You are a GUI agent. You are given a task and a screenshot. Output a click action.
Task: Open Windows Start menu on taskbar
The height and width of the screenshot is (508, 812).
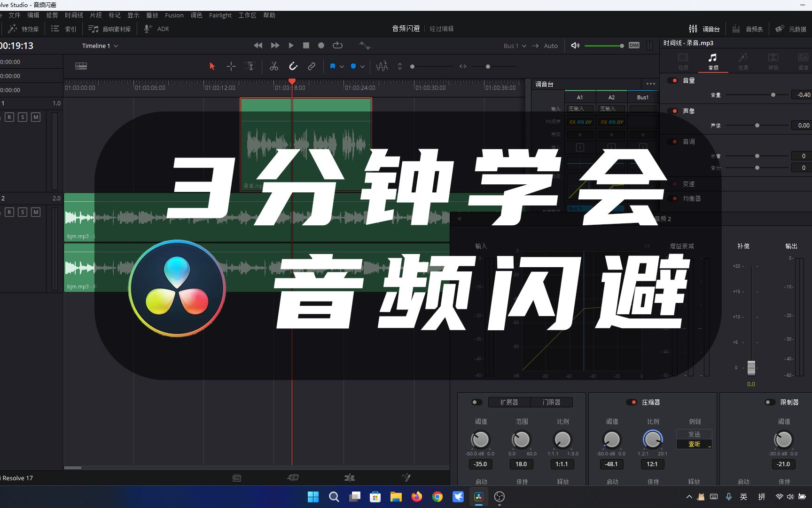(313, 497)
